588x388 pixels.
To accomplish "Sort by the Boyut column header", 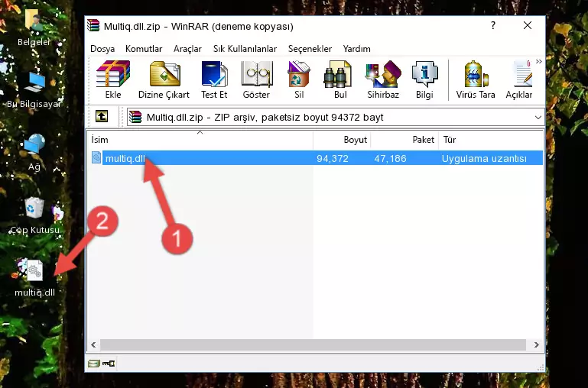I will [x=342, y=139].
